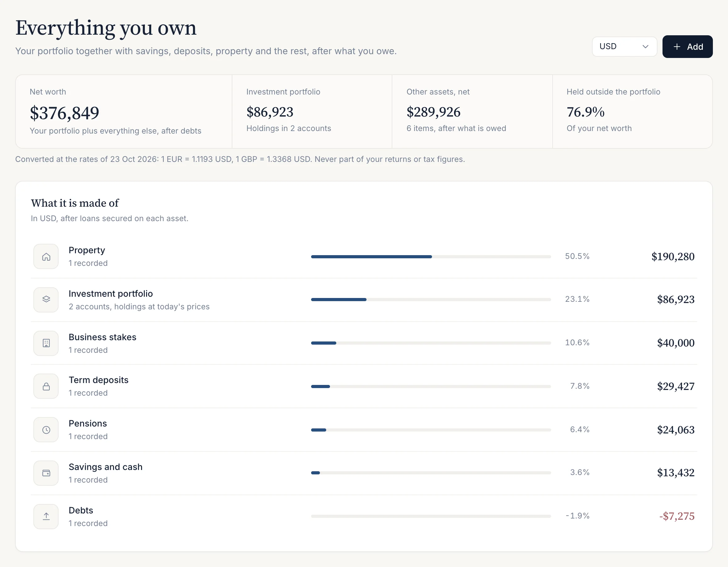Image resolution: width=728 pixels, height=567 pixels.
Task: Click the Term deposits row label
Action: (98, 380)
